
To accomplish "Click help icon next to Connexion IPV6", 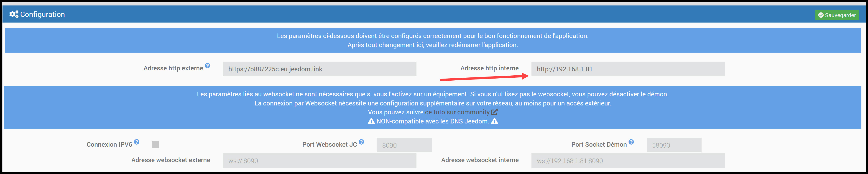I will [136, 142].
